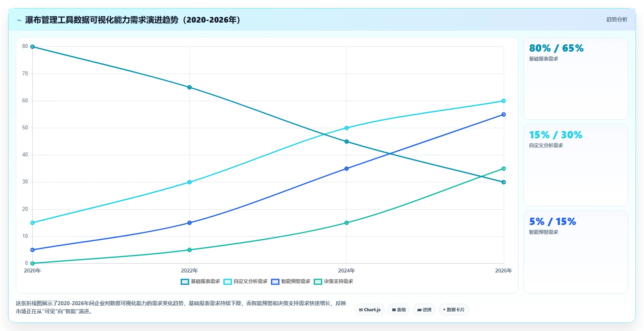Click the 2022年 x-axis label
644x331 pixels.
190,271
